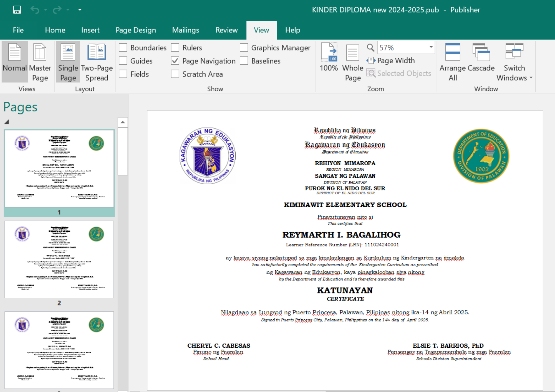Select the Kagawaran ng Edukasyon seal image
This screenshot has width=555, height=392.
[x=208, y=156]
